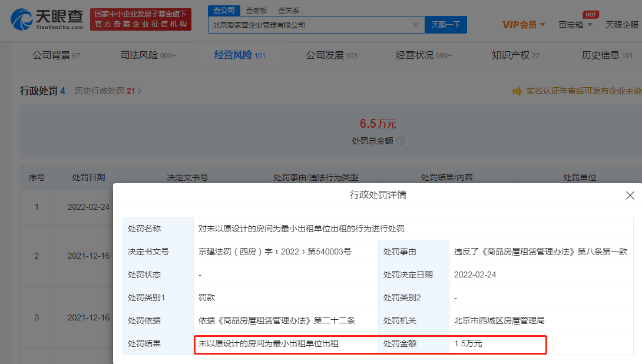Click the yellow megaphone icon near 实名认证 text
Viewport: 642px width, 364px height.
517,91
